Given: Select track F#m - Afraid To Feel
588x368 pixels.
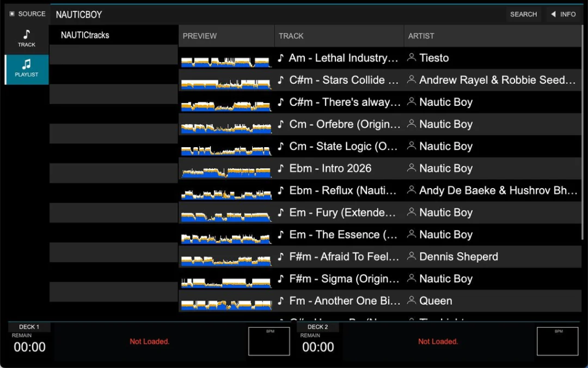Looking at the screenshot, I should (x=345, y=256).
